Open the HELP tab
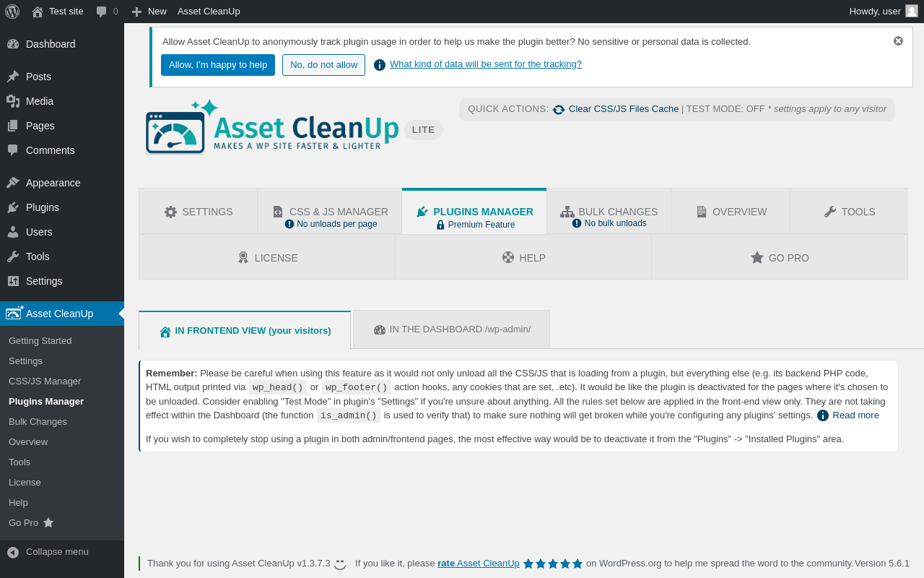 click(x=523, y=257)
